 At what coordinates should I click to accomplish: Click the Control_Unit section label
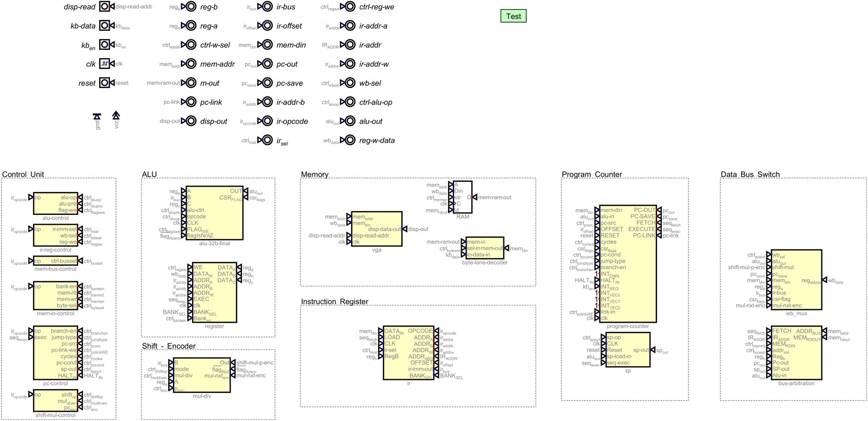[x=23, y=174]
